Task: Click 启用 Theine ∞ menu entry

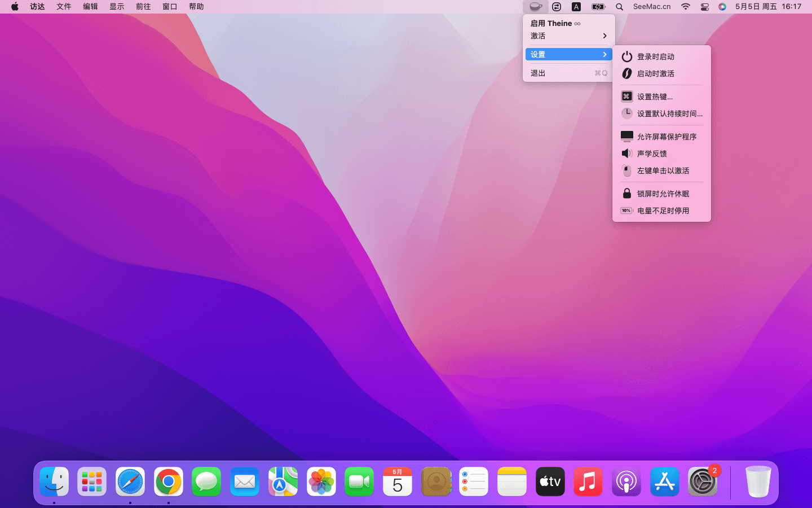Action: coord(555,24)
